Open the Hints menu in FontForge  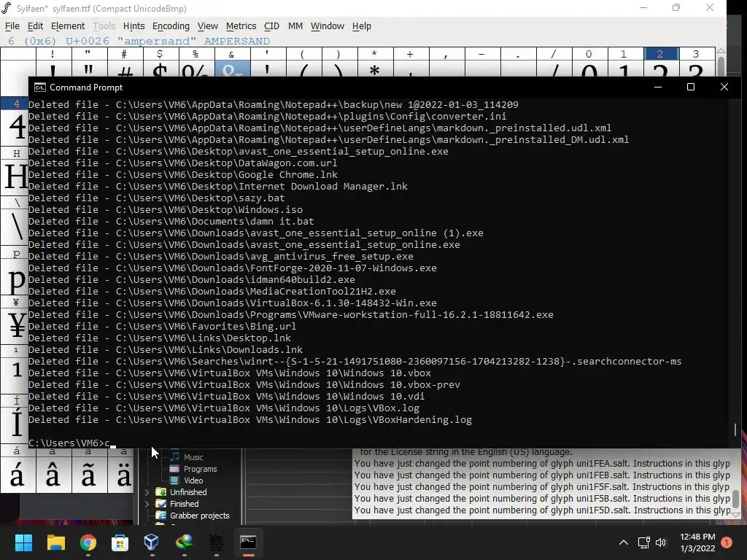[134, 26]
